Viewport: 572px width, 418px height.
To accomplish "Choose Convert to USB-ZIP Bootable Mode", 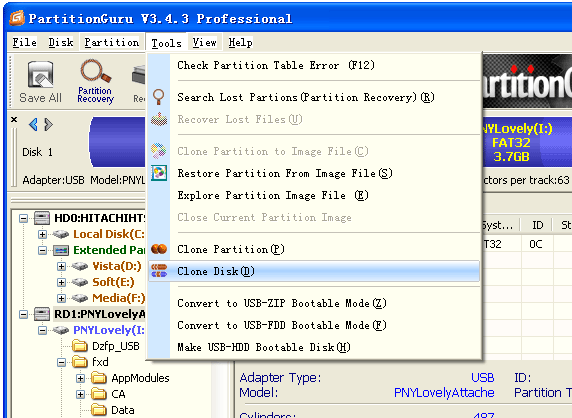I will 314,303.
